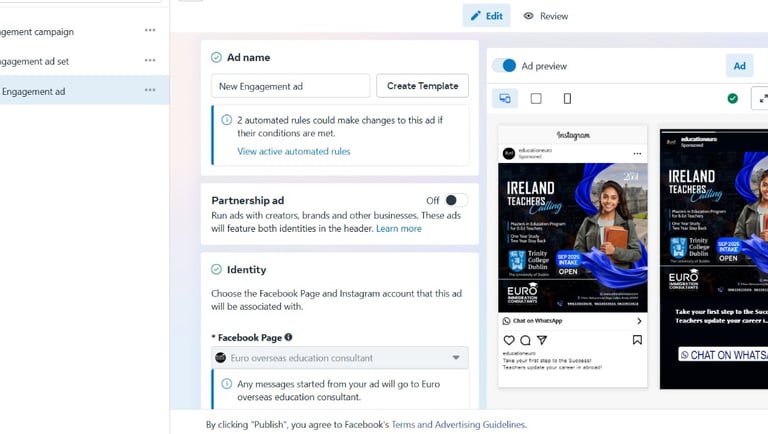Image resolution: width=768 pixels, height=434 pixels.
Task: Click the heart like icon in Instagram preview
Action: pos(509,340)
